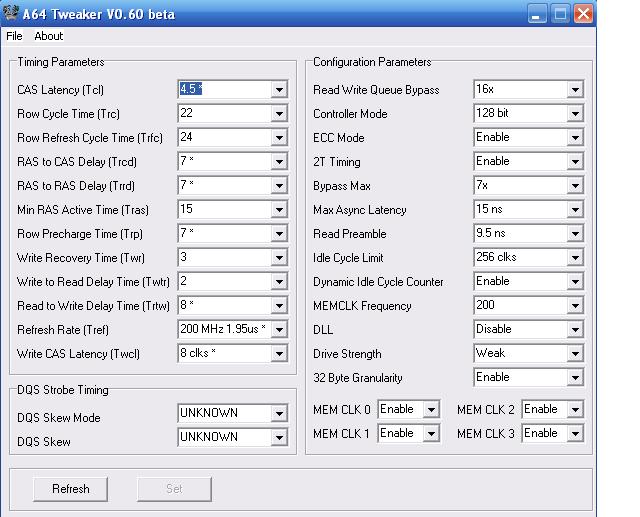Expand the Read Preamble dropdown
Screen dimensions: 640x517
point(575,234)
